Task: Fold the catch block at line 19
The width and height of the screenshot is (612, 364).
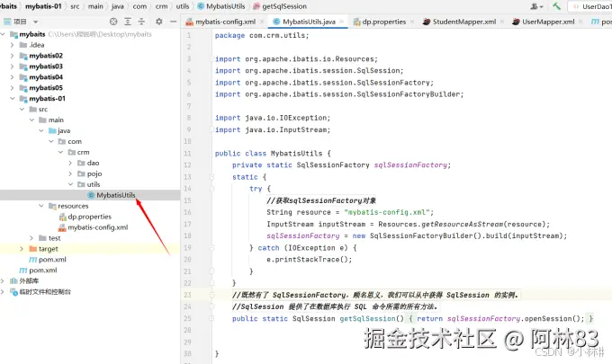Action: [211, 248]
